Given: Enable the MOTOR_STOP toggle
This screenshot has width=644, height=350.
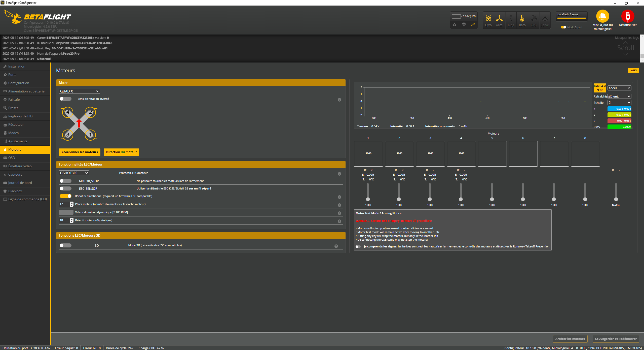Looking at the screenshot, I should coord(65,181).
